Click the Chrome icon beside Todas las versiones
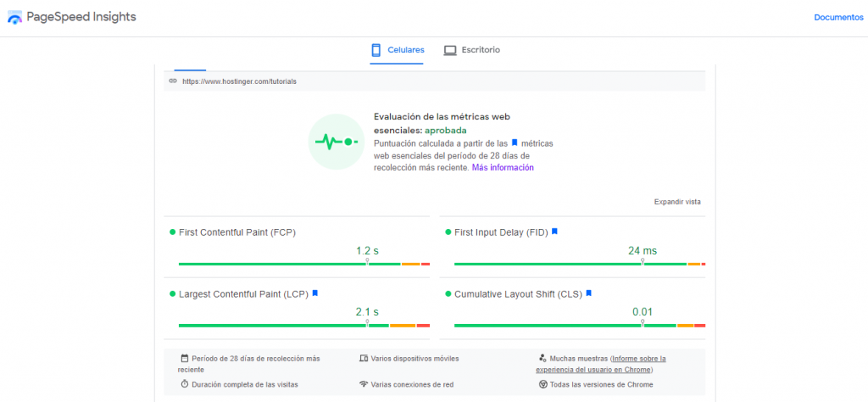The width and height of the screenshot is (868, 402). 542,384
